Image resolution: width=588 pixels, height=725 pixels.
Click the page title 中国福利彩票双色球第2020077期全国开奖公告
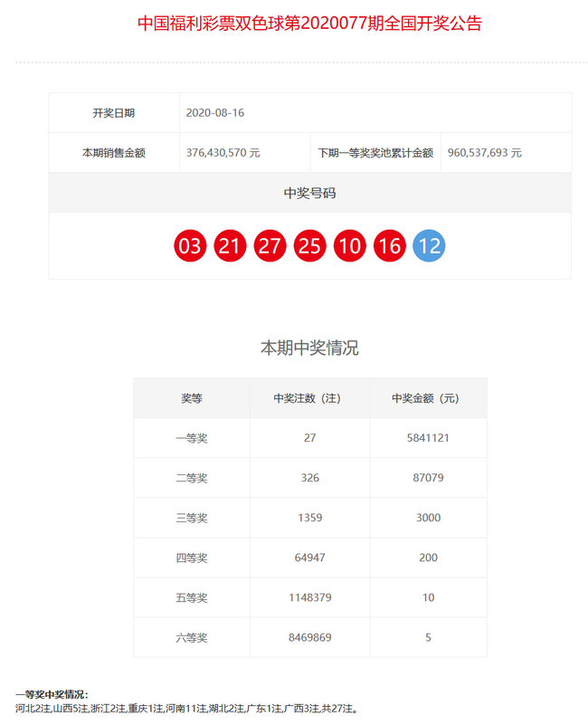click(309, 24)
